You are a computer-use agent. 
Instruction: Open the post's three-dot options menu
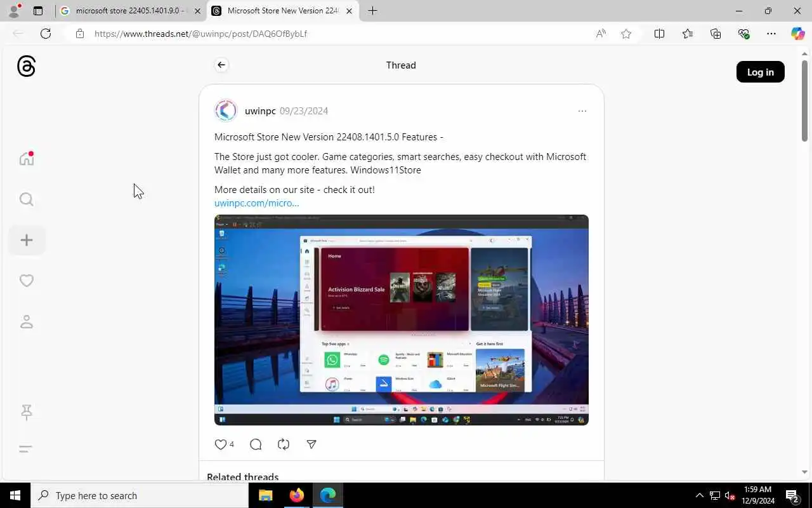point(582,111)
